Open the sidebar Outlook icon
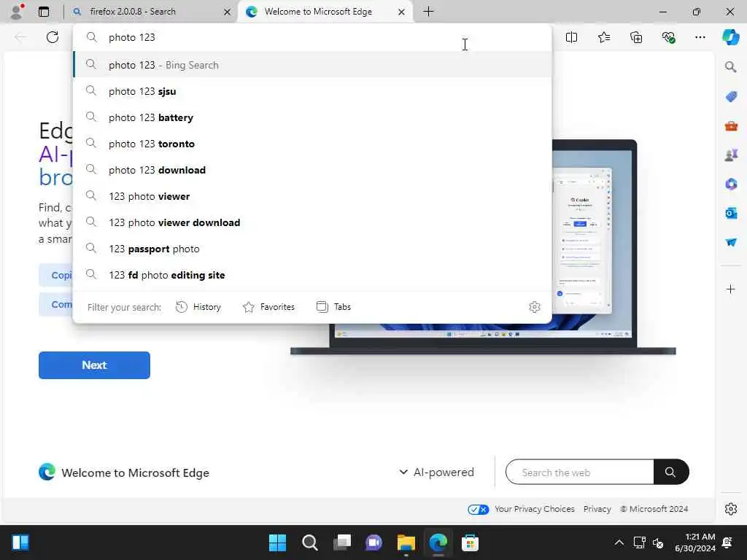The height and width of the screenshot is (560, 747). click(731, 213)
